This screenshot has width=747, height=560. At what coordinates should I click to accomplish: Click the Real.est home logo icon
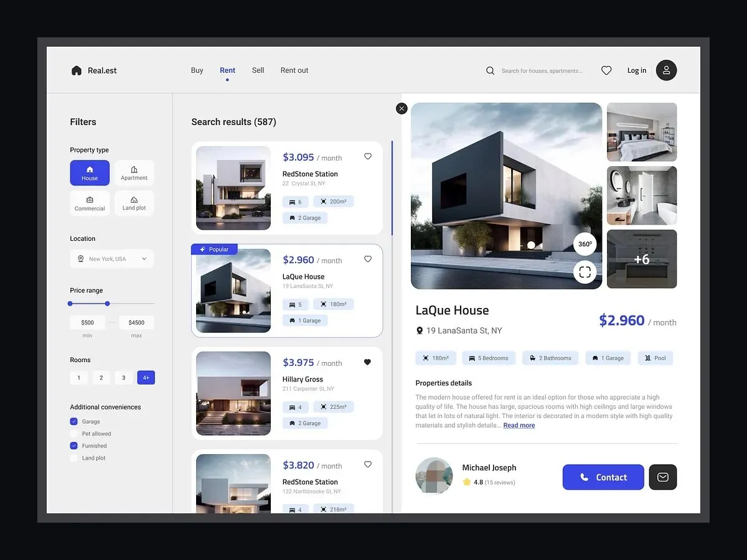pos(77,70)
